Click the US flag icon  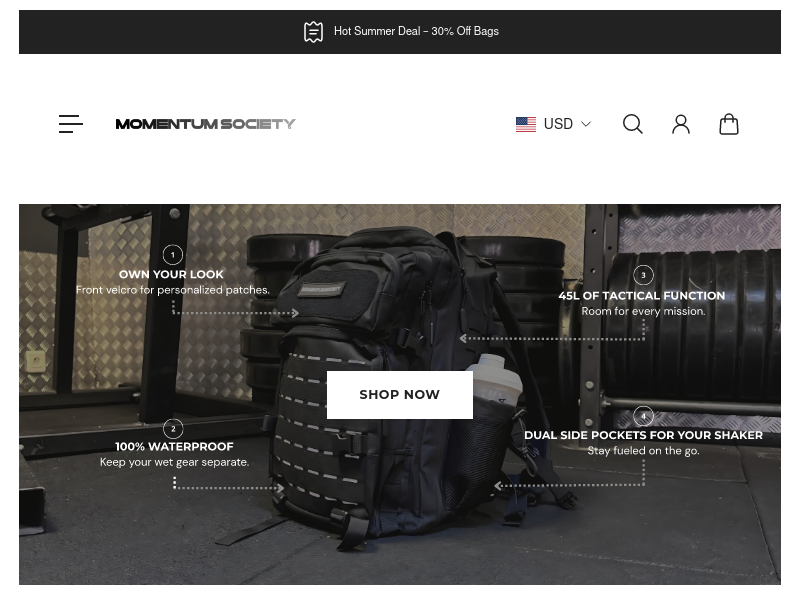[x=526, y=124]
